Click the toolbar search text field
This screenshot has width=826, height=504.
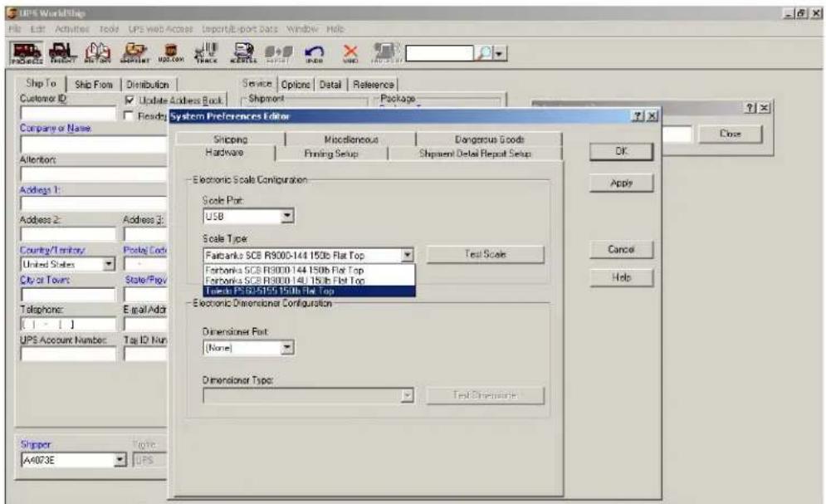tap(439, 53)
